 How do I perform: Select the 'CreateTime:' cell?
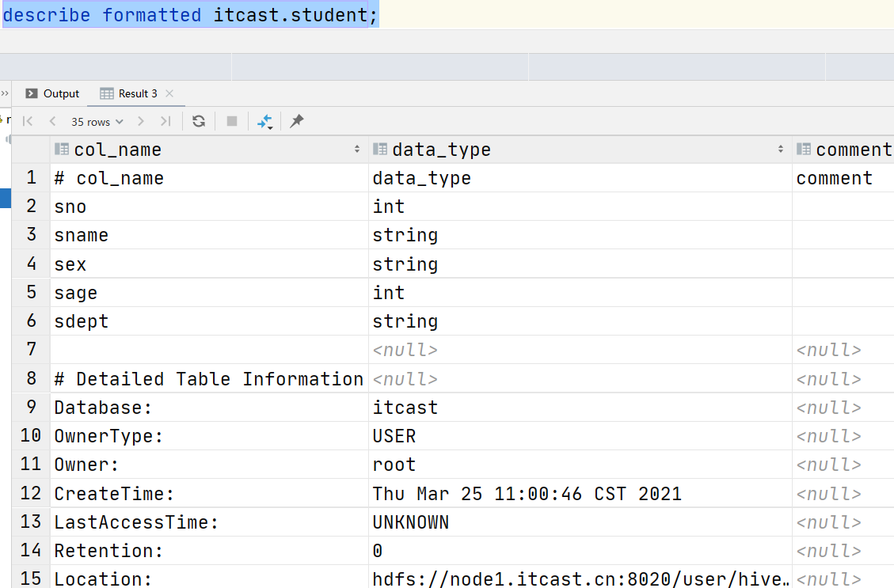tap(209, 493)
